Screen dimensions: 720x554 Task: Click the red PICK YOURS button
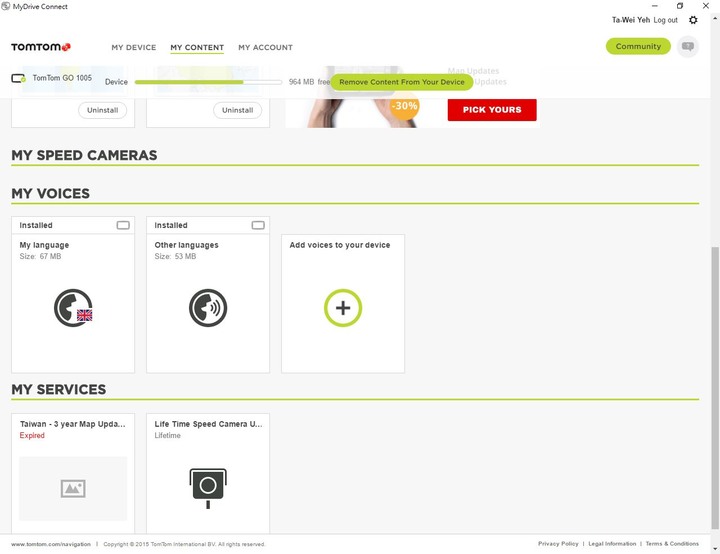click(492, 110)
